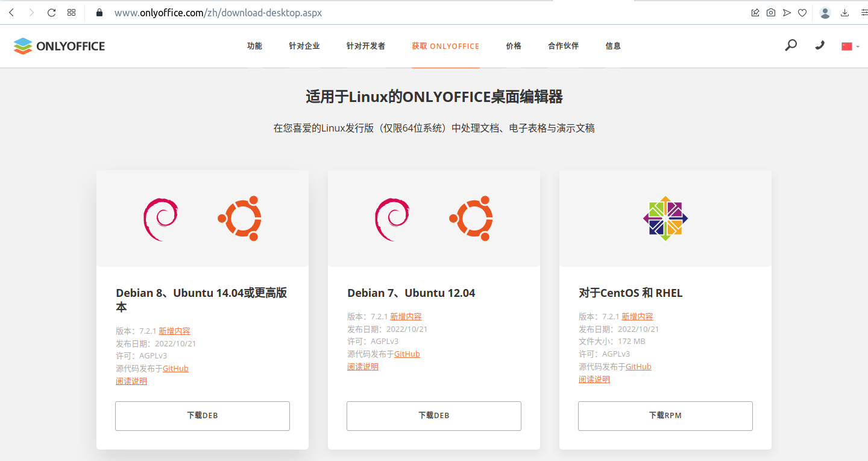Open the 针对企业 menu
The height and width of the screenshot is (461, 868).
[x=304, y=46]
